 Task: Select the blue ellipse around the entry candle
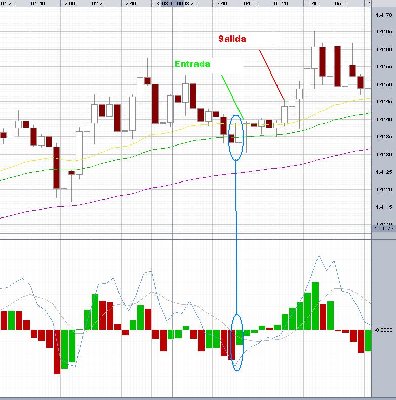pos(236,138)
